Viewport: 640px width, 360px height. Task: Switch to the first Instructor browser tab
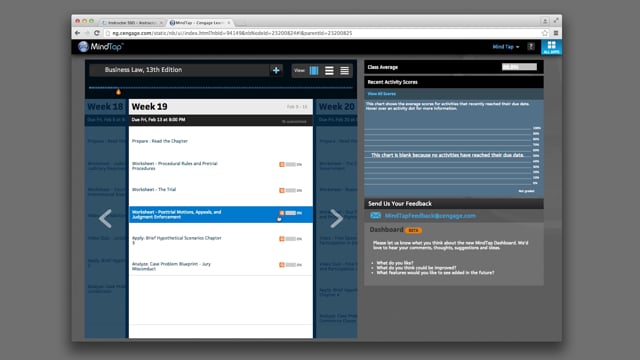click(132, 23)
